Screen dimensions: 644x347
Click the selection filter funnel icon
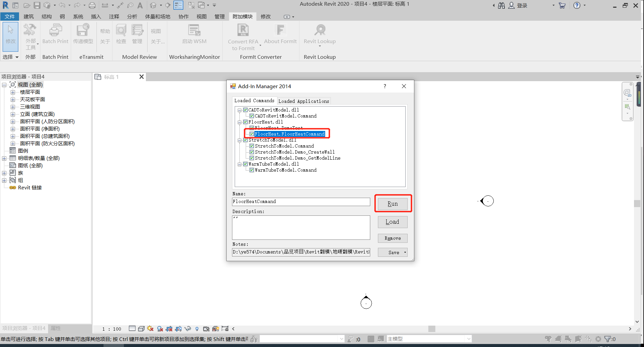608,339
